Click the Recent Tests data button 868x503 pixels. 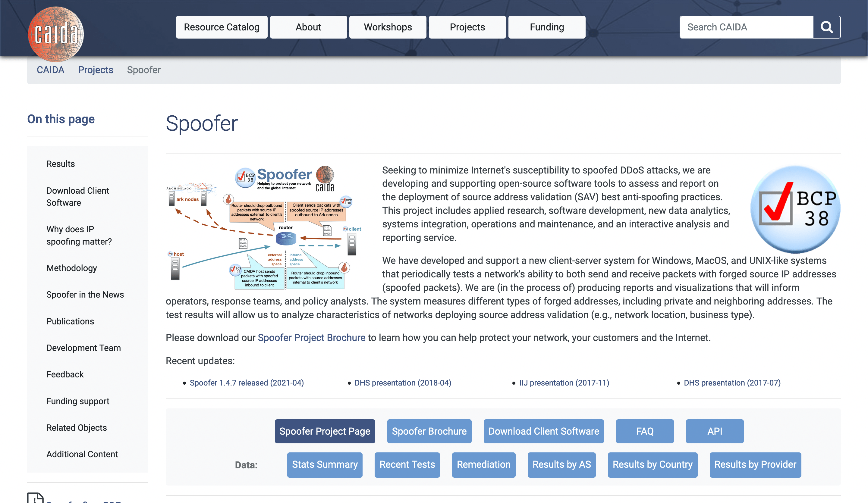click(x=406, y=464)
